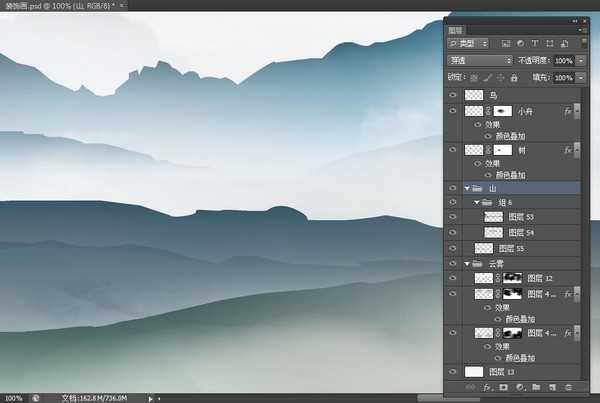Viewport: 600px width, 403px height.
Task: Toggle visibility of 图层 55
Action: pyautogui.click(x=453, y=248)
